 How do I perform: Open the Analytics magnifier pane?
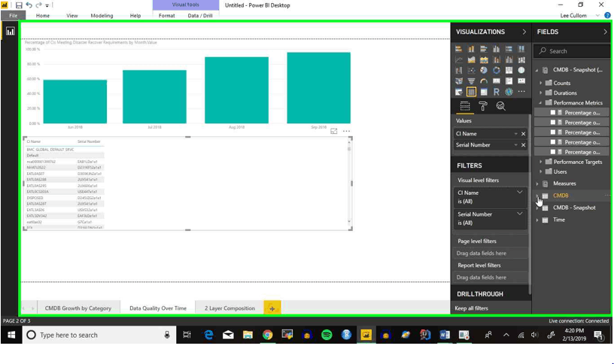tap(500, 106)
